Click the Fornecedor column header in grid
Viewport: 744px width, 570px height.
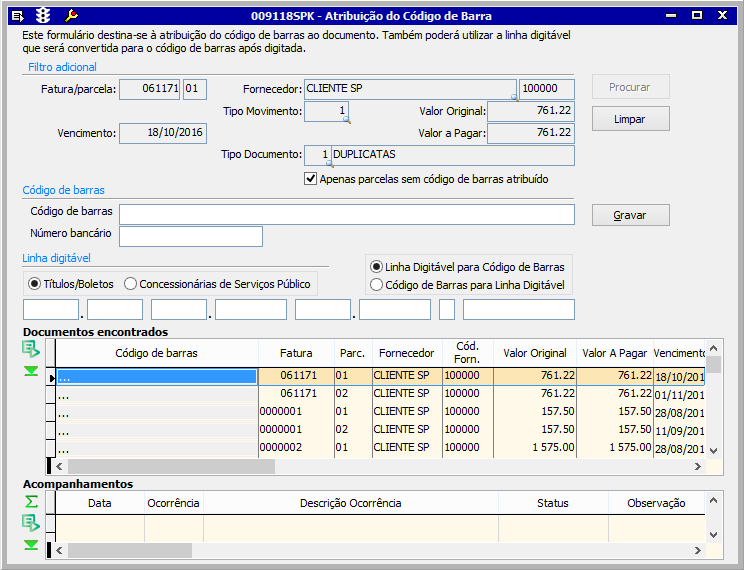405,353
